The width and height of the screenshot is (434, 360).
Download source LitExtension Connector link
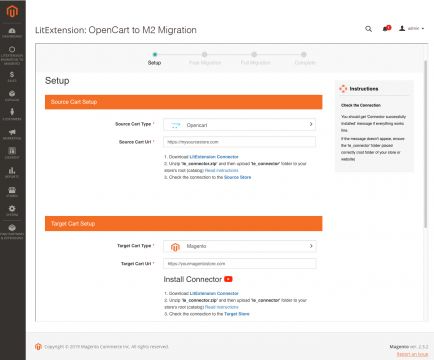[x=214, y=157]
